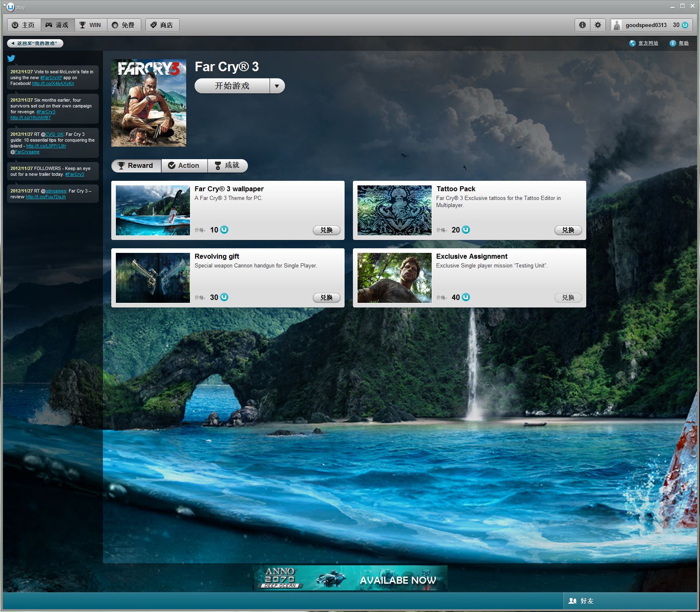Click Exclusive Assignment thumbnail
Viewport: 700px width, 612px height.
point(395,278)
